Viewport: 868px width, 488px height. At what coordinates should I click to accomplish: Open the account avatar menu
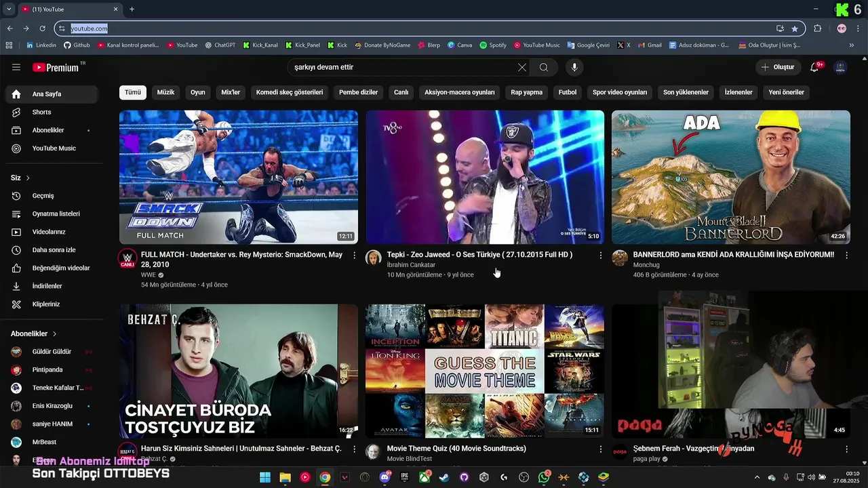840,67
